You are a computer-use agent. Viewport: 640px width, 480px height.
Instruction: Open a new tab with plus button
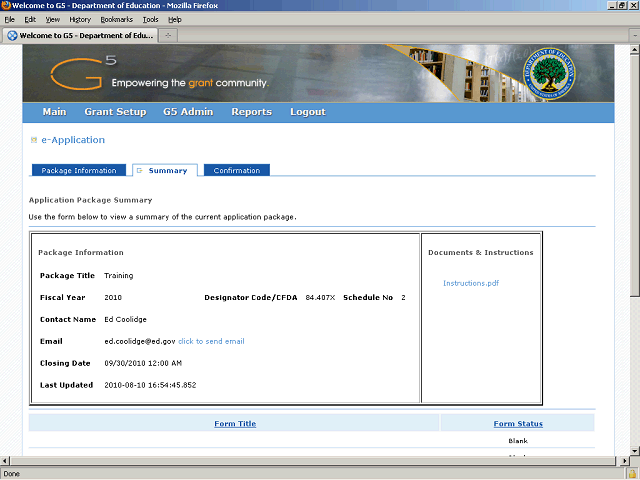click(x=168, y=36)
